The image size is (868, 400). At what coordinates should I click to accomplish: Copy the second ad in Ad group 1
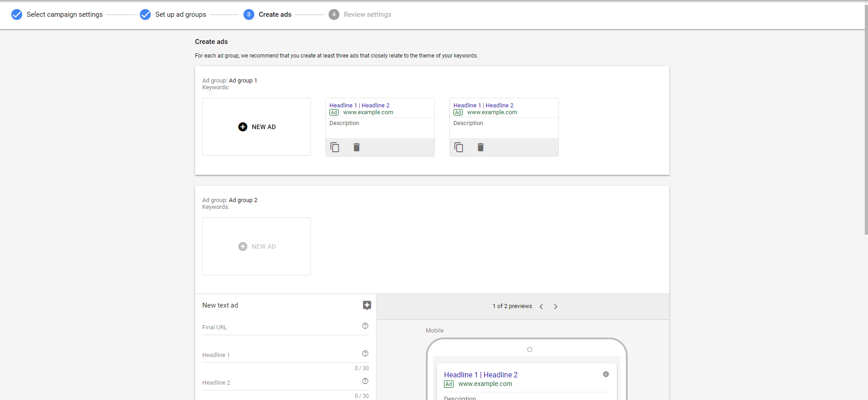tap(459, 147)
